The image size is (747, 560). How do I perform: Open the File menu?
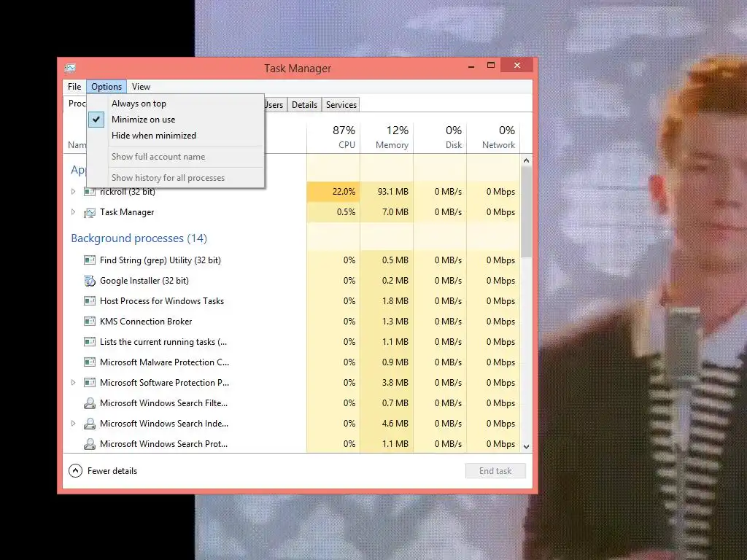point(74,87)
